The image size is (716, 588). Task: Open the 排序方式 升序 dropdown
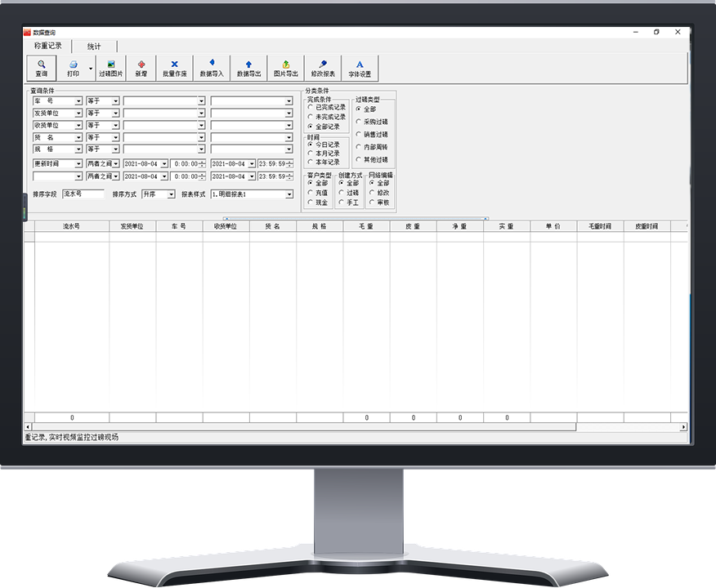coord(171,194)
